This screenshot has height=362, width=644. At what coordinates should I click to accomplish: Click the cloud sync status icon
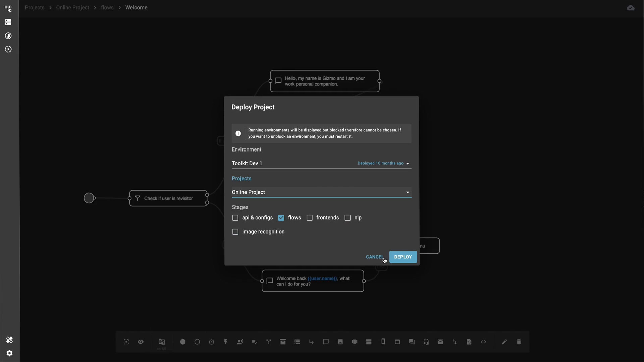pos(631,8)
